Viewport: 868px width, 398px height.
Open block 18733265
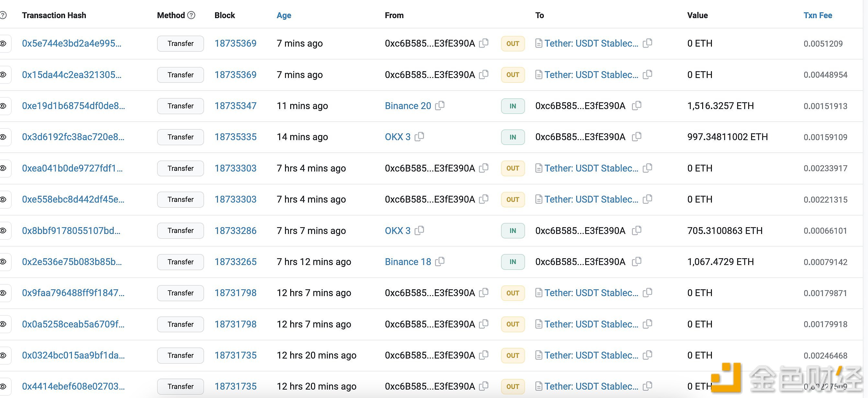click(235, 262)
